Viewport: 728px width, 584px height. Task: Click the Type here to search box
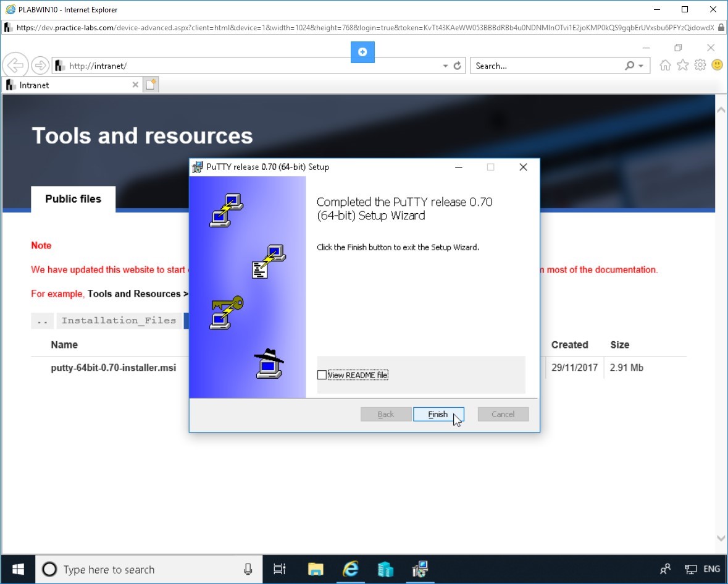149,570
